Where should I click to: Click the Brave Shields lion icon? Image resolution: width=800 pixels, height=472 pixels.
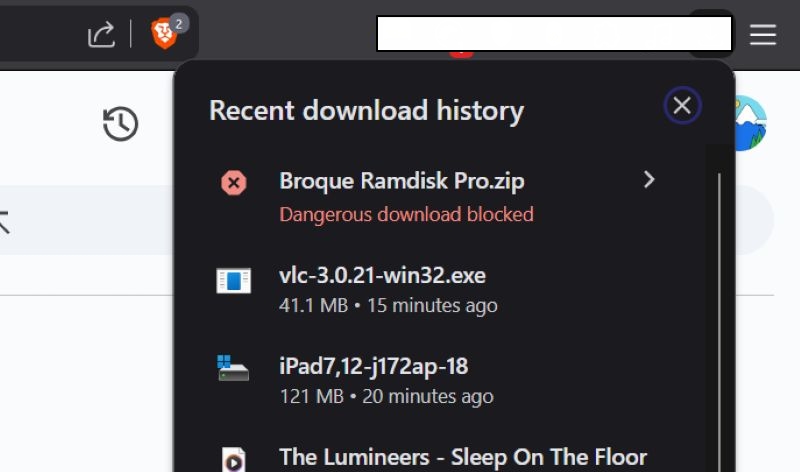coord(164,35)
